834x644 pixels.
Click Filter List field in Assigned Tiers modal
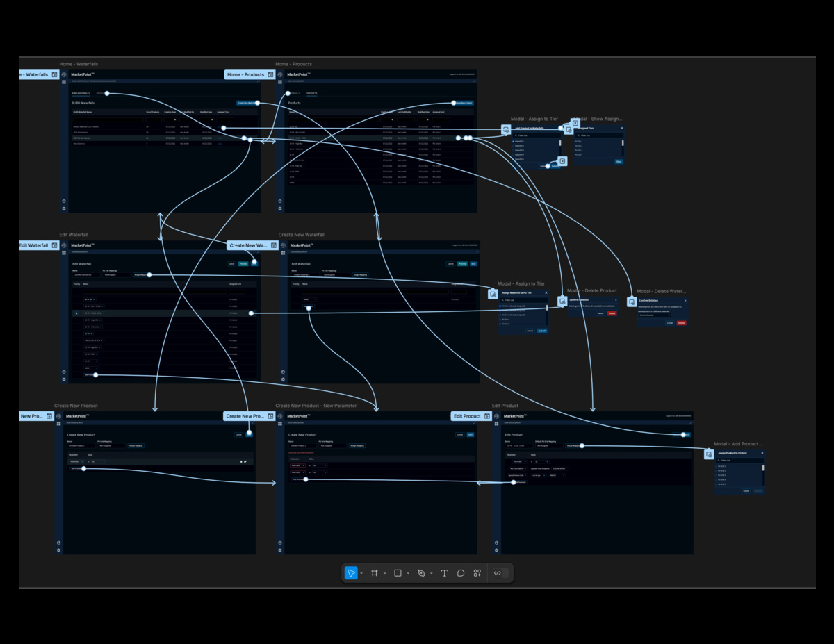[x=598, y=135]
